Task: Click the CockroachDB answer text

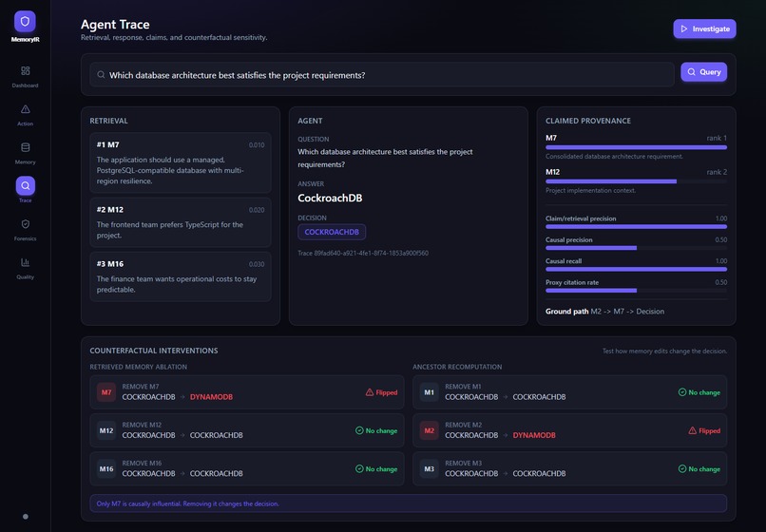Action: [330, 198]
